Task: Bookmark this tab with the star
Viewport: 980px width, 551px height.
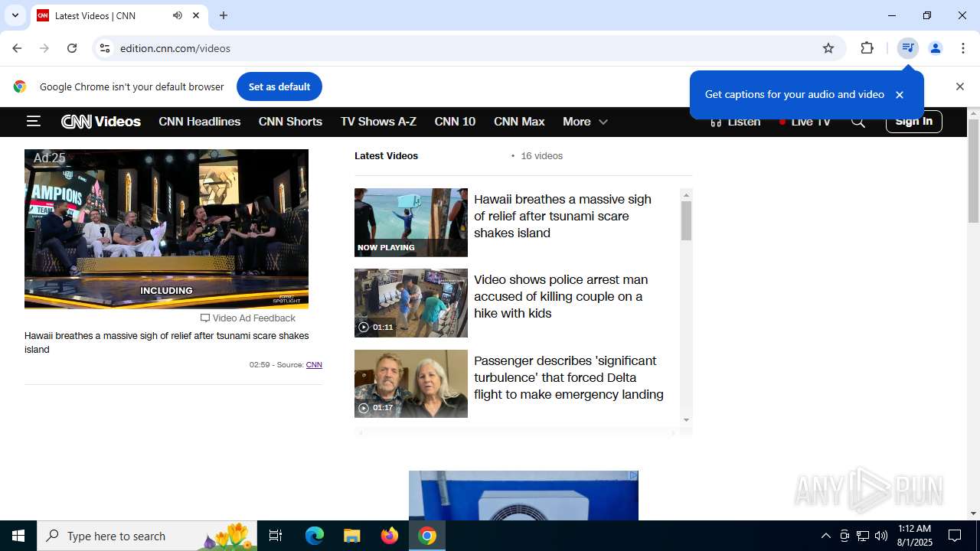Action: coord(828,48)
